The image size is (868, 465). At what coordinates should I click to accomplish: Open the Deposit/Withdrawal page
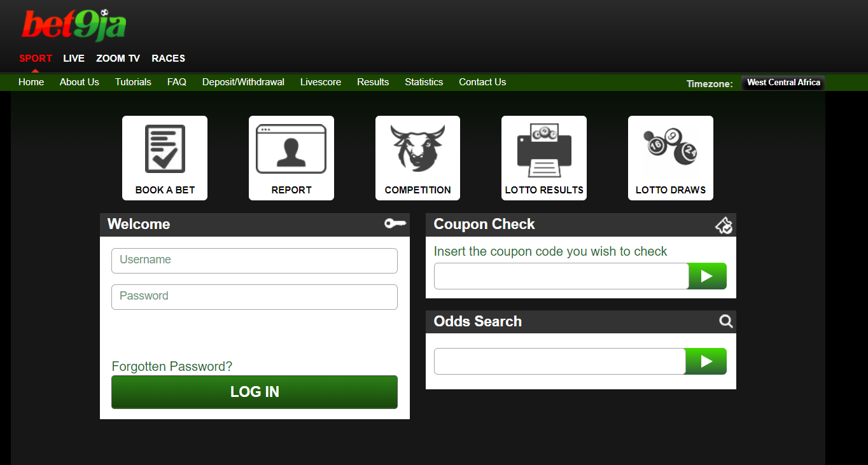(x=243, y=81)
